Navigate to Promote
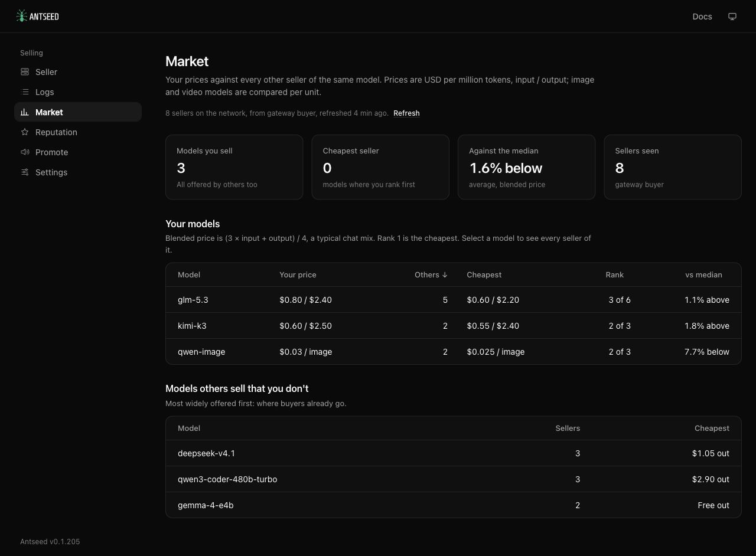Viewport: 756px width, 556px height. (78, 152)
